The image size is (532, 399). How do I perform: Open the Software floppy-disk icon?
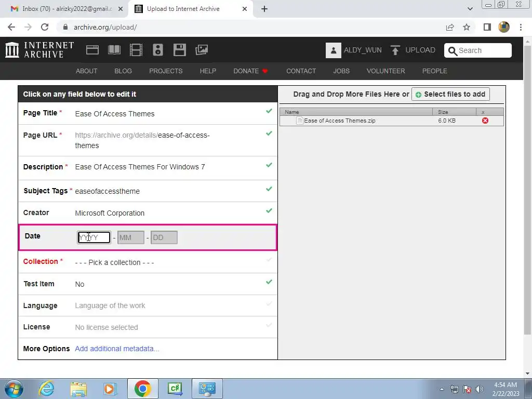(179, 50)
